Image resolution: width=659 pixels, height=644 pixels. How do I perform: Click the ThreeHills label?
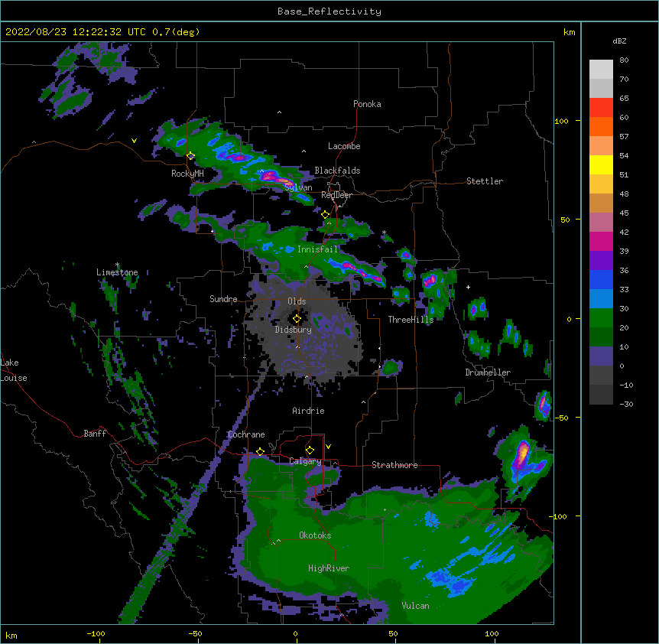point(411,320)
